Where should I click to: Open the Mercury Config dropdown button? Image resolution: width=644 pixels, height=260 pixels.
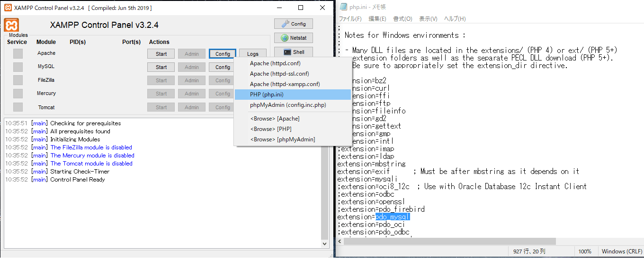click(222, 94)
